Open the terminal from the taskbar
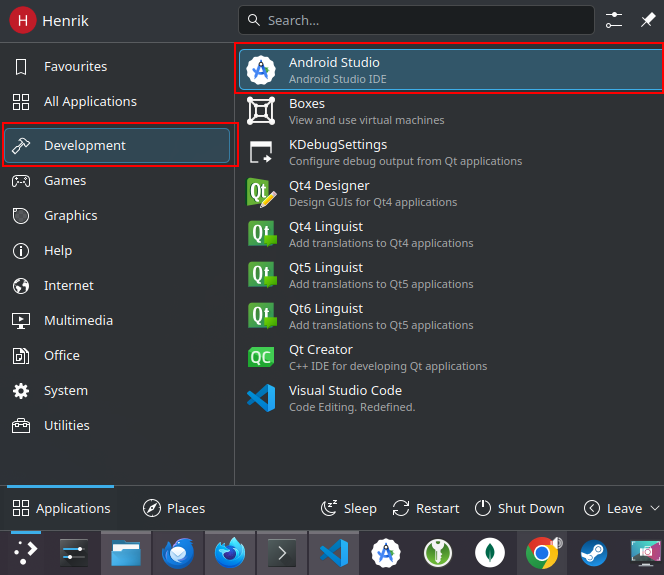This screenshot has width=664, height=575. (282, 553)
